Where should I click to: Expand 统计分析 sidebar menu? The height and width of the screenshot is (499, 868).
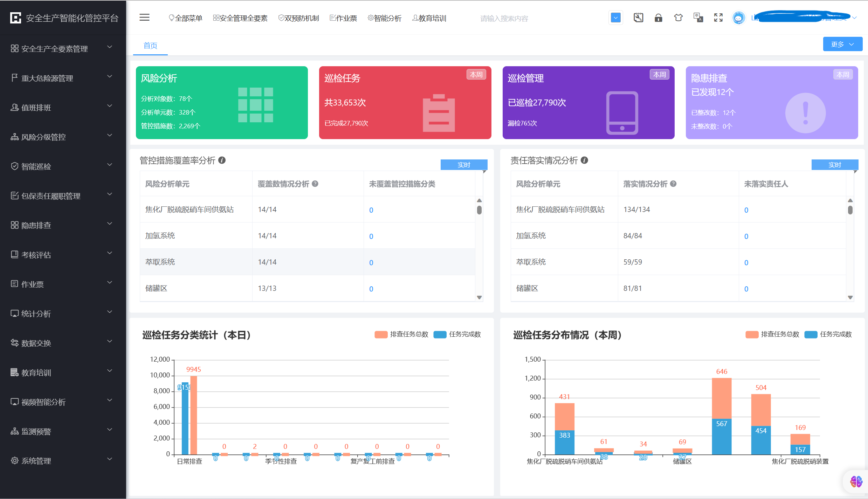coord(63,313)
